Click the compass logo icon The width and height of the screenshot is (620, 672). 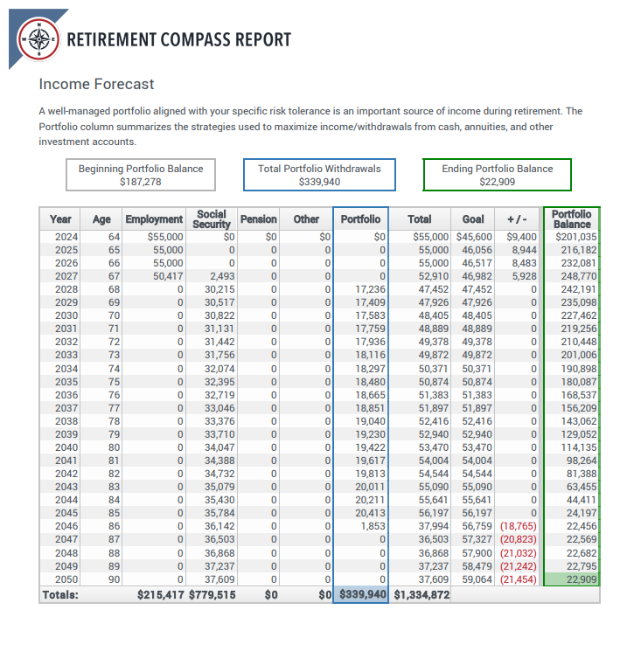coord(38,39)
